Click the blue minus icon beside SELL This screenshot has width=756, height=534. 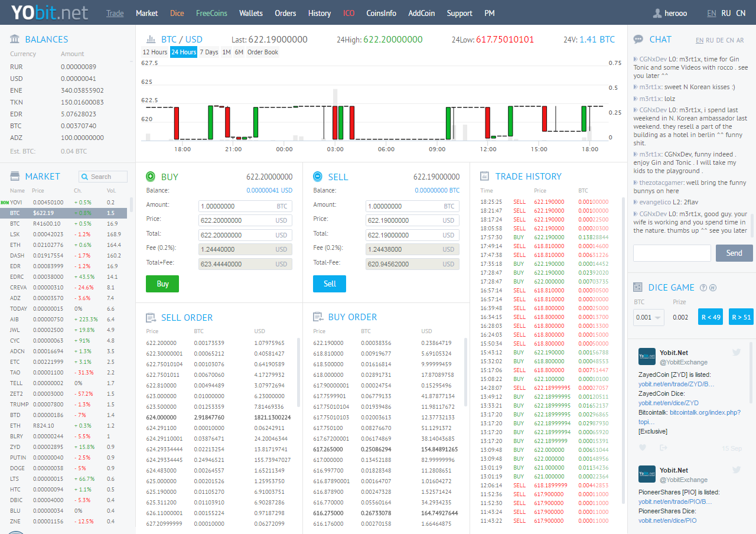point(318,176)
